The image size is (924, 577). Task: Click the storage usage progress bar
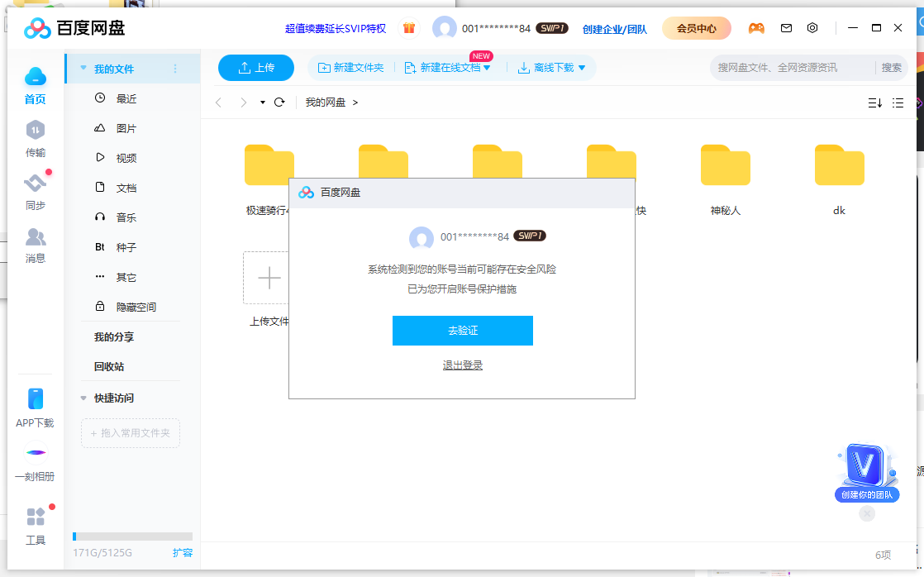(x=132, y=536)
